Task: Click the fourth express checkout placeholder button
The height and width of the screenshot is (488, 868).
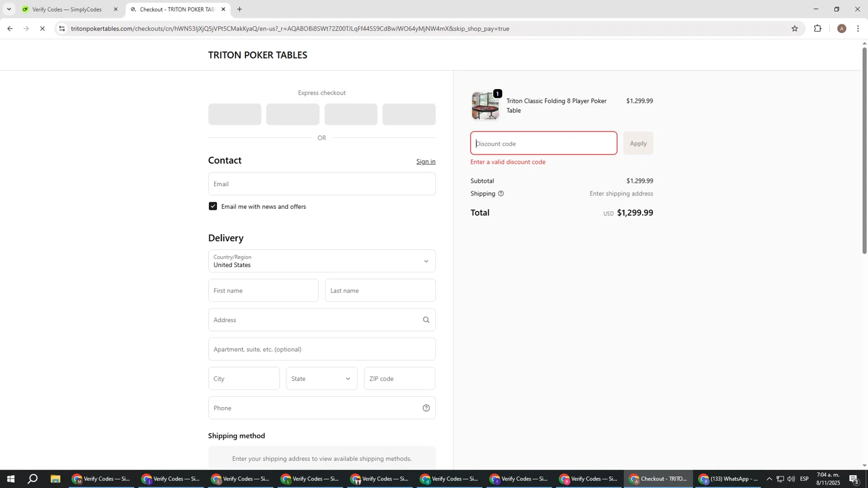Action: (409, 114)
